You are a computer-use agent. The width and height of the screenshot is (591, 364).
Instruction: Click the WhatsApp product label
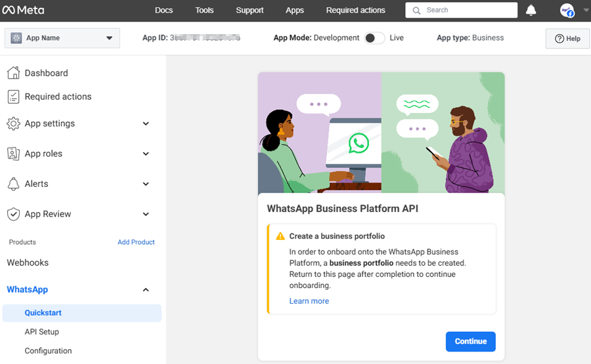point(28,289)
